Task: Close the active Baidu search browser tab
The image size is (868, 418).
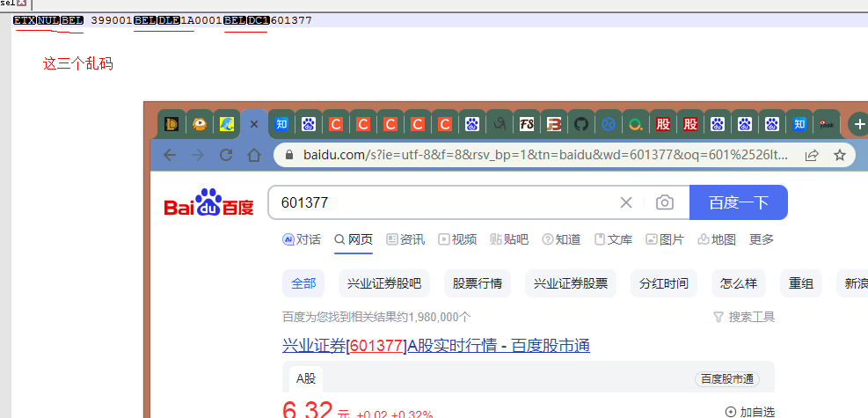Action: pos(254,125)
